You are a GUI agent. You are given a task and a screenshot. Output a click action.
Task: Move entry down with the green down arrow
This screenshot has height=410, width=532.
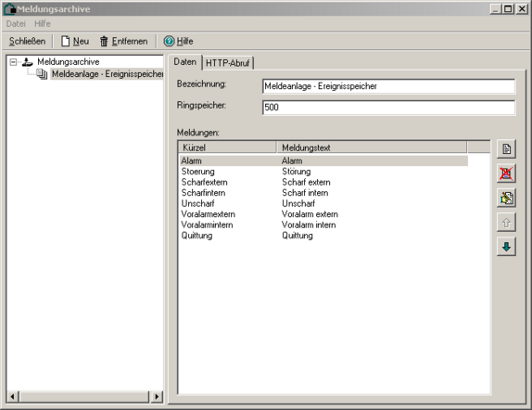pyautogui.click(x=506, y=247)
